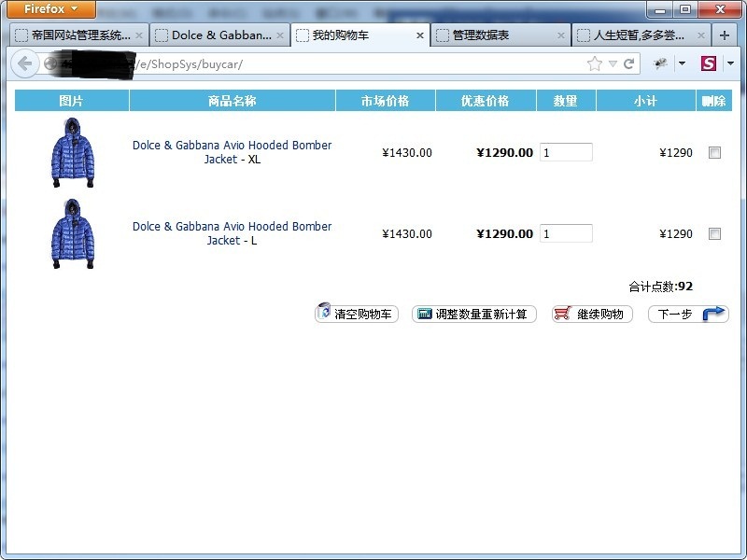The height and width of the screenshot is (560, 747).
Task: Open the Dolce & Gabbana Jacket - L link
Action: [x=232, y=233]
